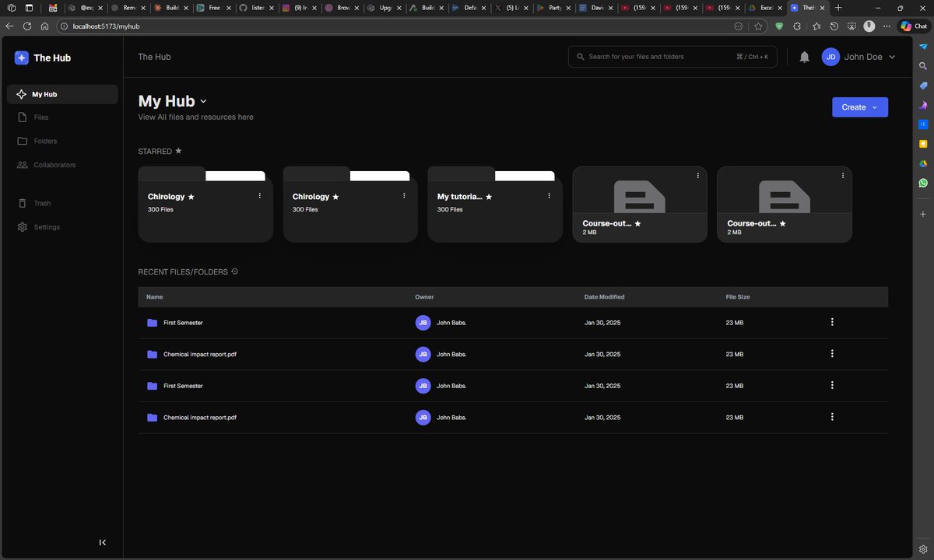The width and height of the screenshot is (934, 560).
Task: Click the Telegram icon in browser sidebar
Action: pyautogui.click(x=922, y=47)
